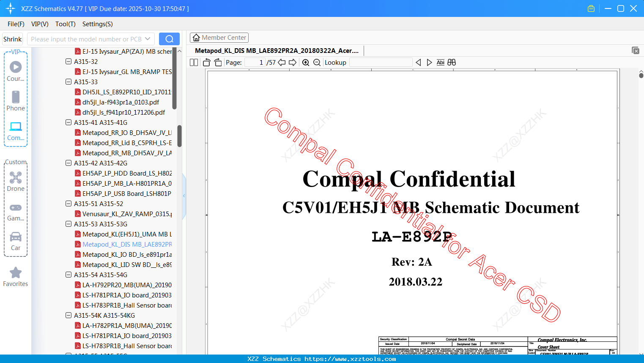Rotate the page counterclockwise
644x363 pixels.
207,63
